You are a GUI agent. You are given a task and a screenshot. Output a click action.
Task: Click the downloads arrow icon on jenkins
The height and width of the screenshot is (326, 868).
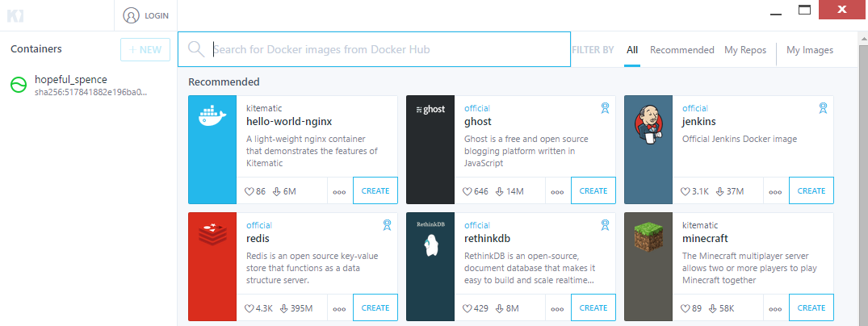point(720,191)
